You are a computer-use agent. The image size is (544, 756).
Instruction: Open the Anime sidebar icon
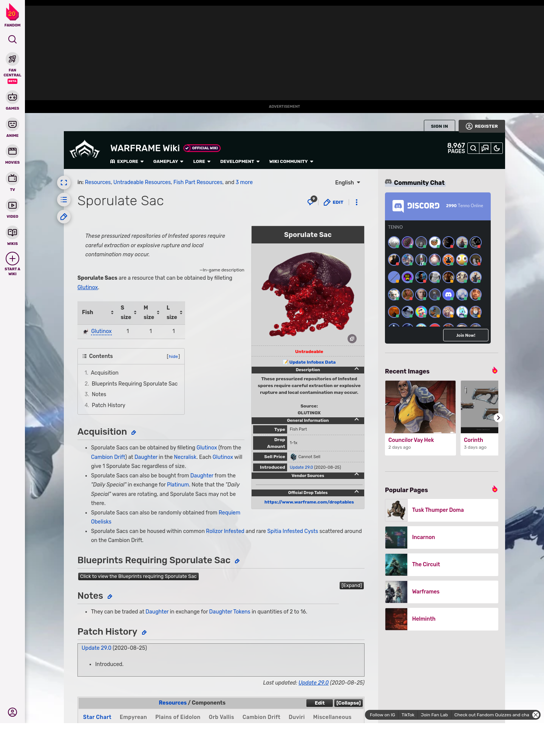(x=12, y=124)
